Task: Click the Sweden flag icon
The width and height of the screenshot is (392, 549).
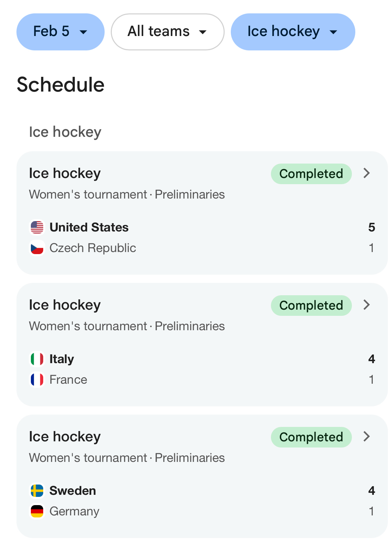Action: [x=37, y=491]
